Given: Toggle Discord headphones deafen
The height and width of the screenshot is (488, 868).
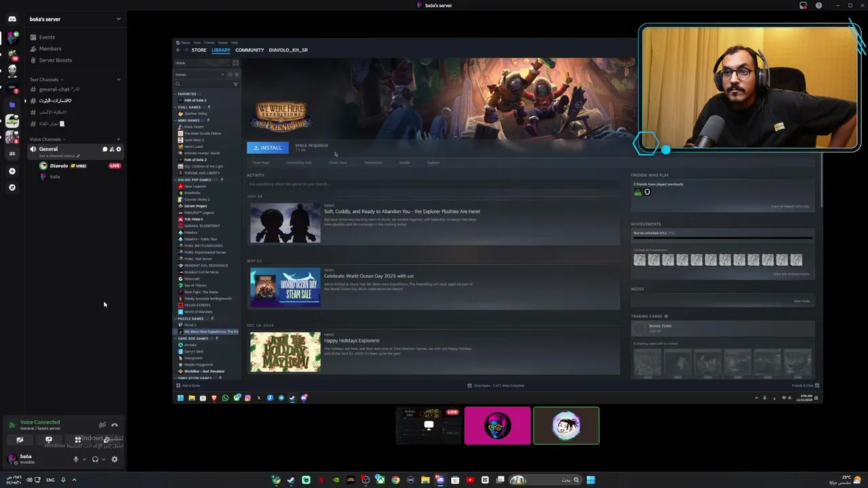Looking at the screenshot, I should 95,459.
